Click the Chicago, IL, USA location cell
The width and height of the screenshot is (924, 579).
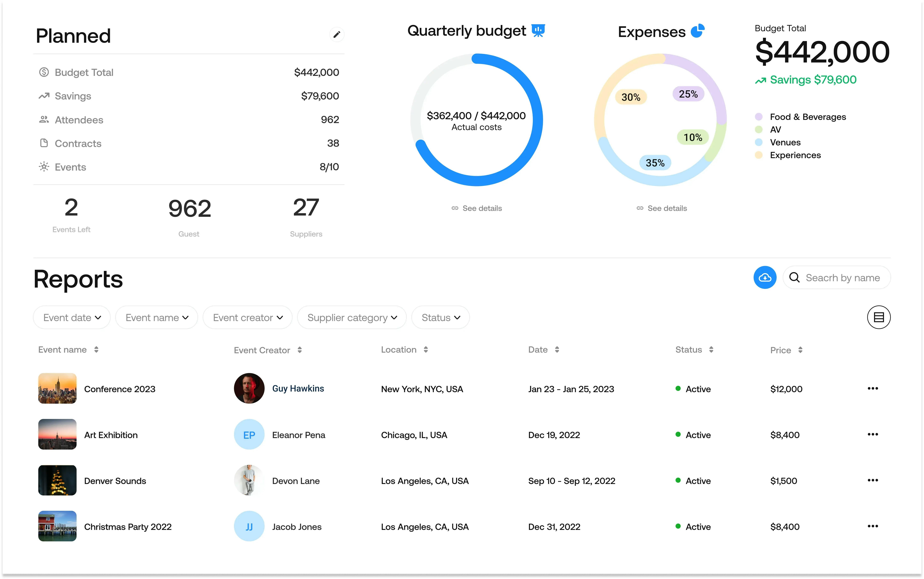414,435
